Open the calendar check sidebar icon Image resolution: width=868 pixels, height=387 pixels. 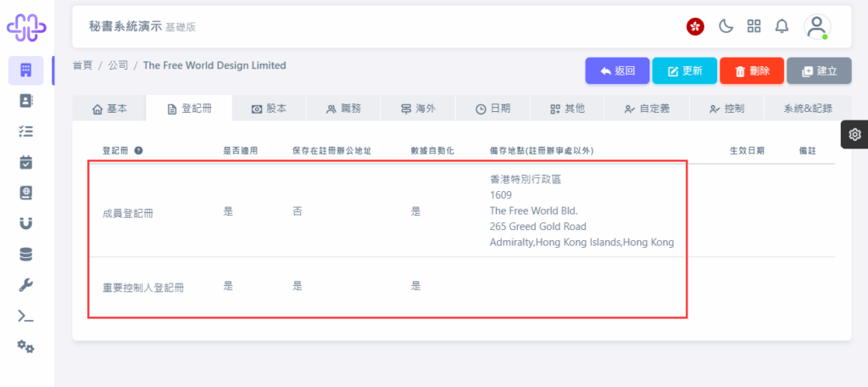(26, 162)
